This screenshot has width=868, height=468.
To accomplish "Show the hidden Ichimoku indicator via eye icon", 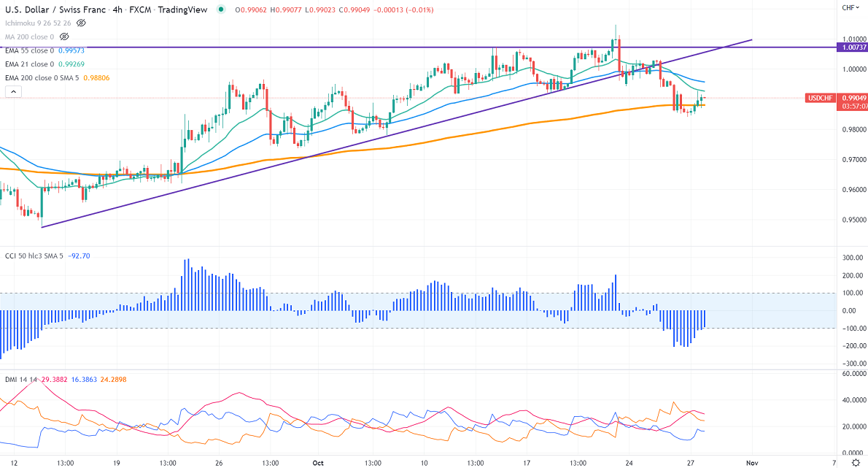I will (81, 23).
